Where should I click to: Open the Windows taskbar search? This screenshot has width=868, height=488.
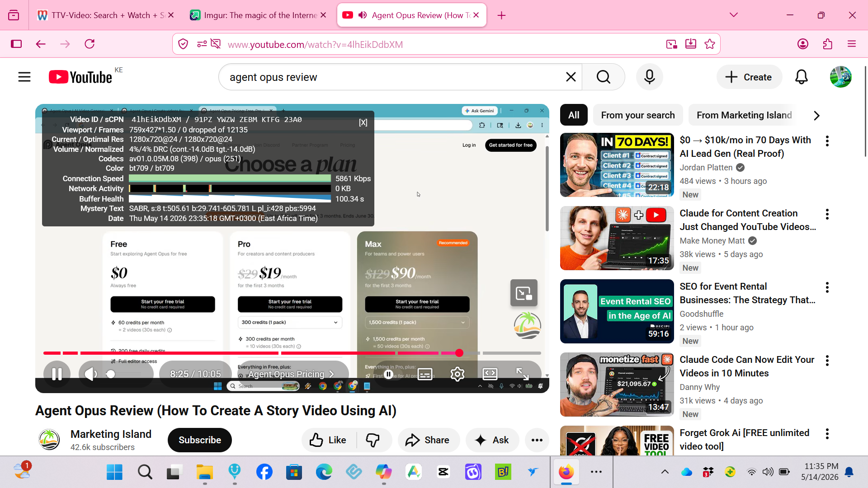145,472
